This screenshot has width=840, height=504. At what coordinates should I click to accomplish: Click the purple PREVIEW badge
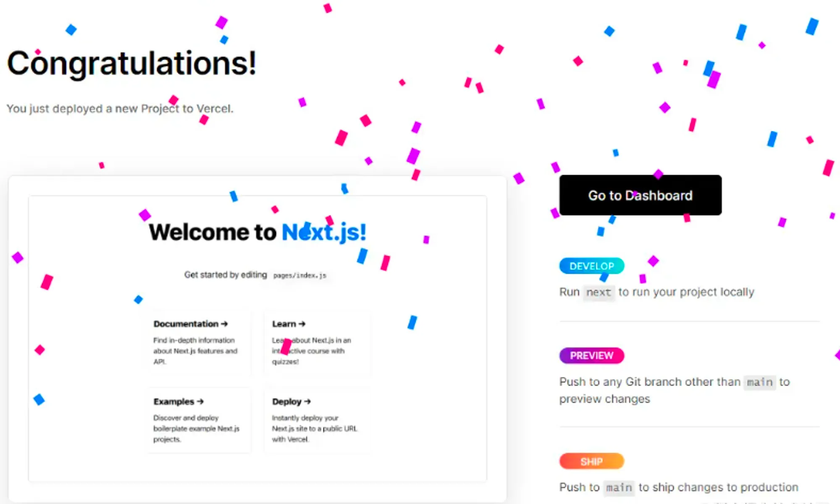tap(592, 355)
